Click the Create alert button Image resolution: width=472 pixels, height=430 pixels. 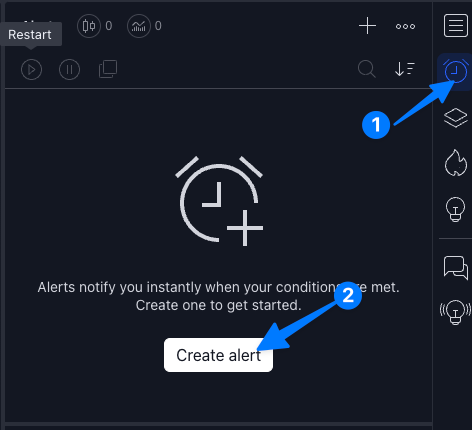(218, 355)
